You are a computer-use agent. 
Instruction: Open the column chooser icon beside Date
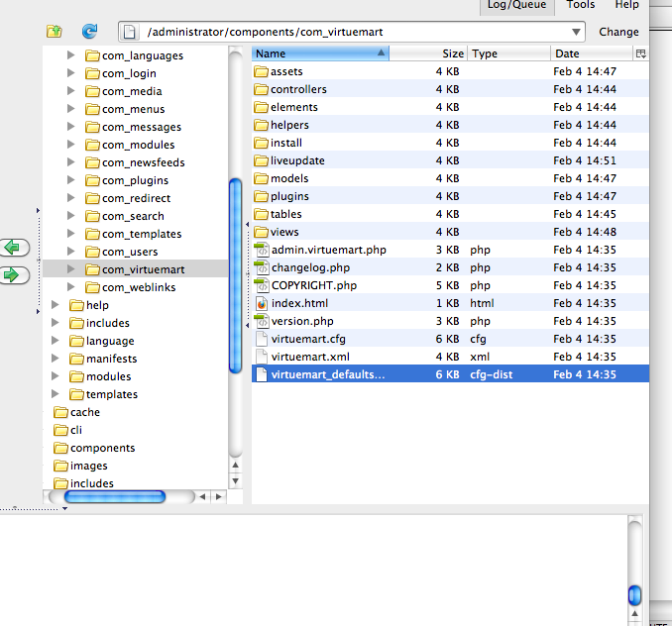pos(640,53)
